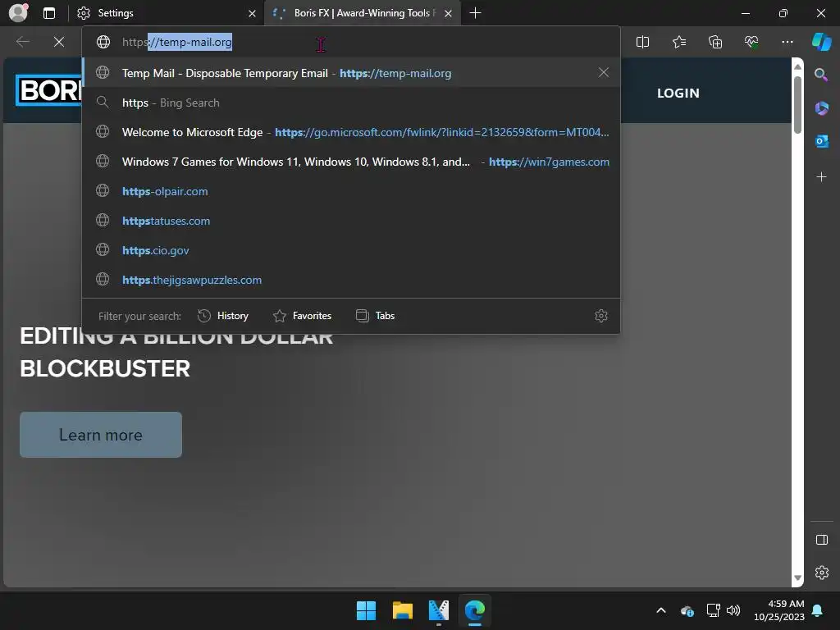Open Settings and more ellipsis menu
Image resolution: width=840 pixels, height=630 pixels.
coord(787,42)
